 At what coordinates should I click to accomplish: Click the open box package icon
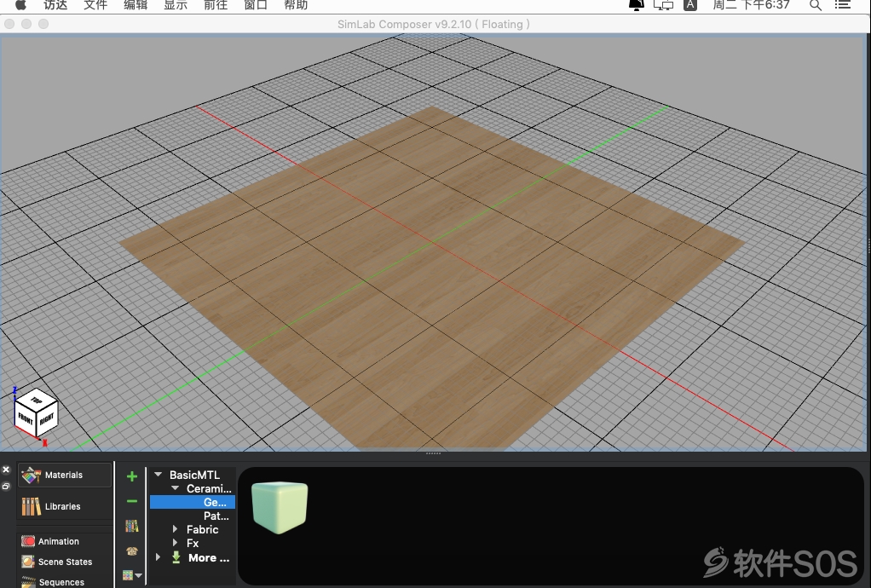click(x=131, y=551)
